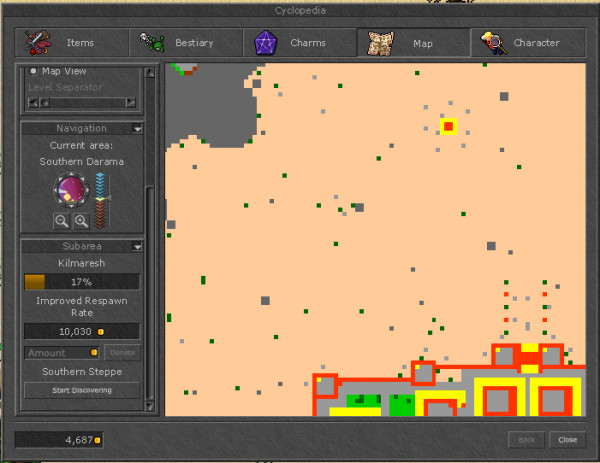Click Level Separator slider left arrow
600x463 pixels.
click(33, 103)
